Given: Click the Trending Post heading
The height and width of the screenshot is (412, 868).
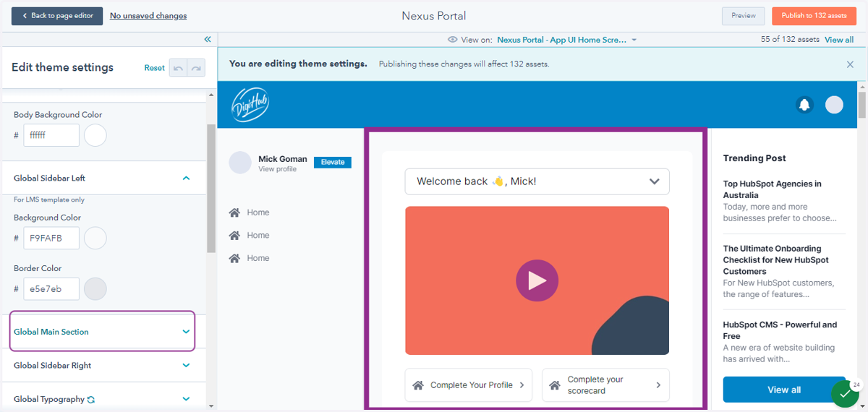Looking at the screenshot, I should (754, 158).
